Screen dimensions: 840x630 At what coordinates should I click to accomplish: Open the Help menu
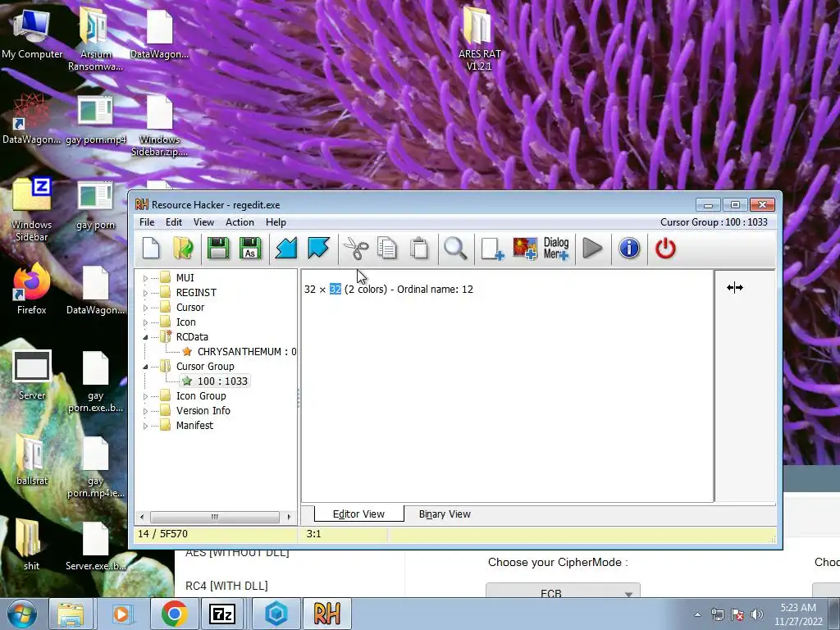[276, 222]
